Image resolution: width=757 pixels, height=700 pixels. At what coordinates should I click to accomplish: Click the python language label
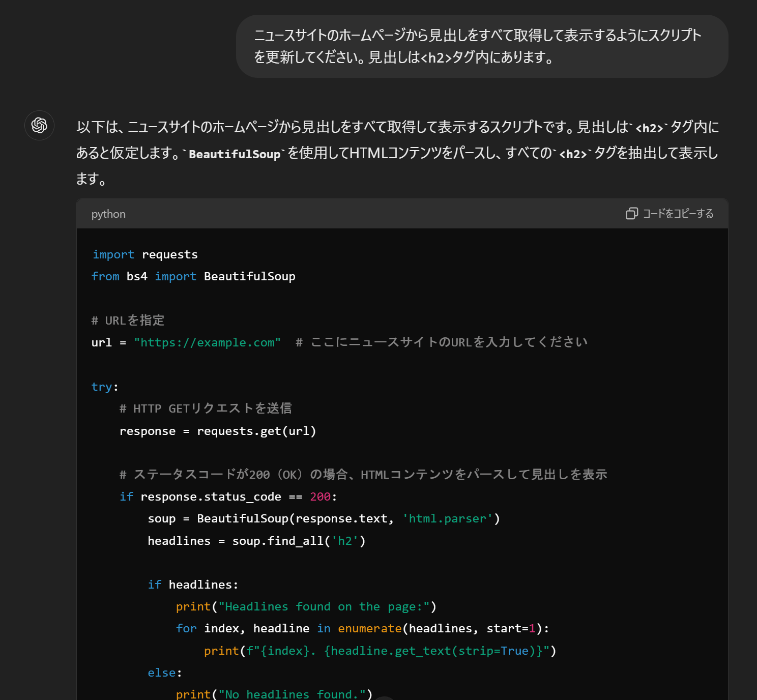coord(108,214)
